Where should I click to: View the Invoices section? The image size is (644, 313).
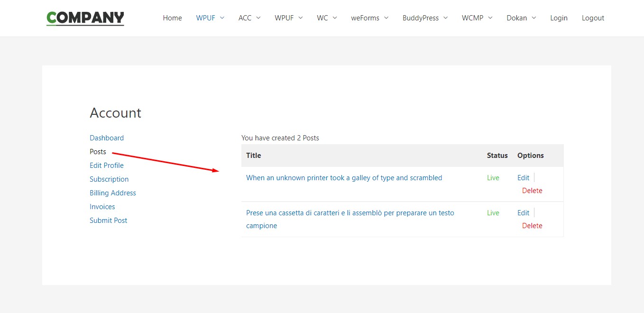[x=102, y=207]
